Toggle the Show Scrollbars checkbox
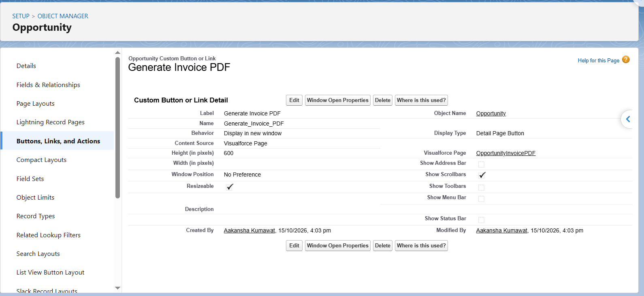This screenshot has width=644, height=296. [x=482, y=175]
